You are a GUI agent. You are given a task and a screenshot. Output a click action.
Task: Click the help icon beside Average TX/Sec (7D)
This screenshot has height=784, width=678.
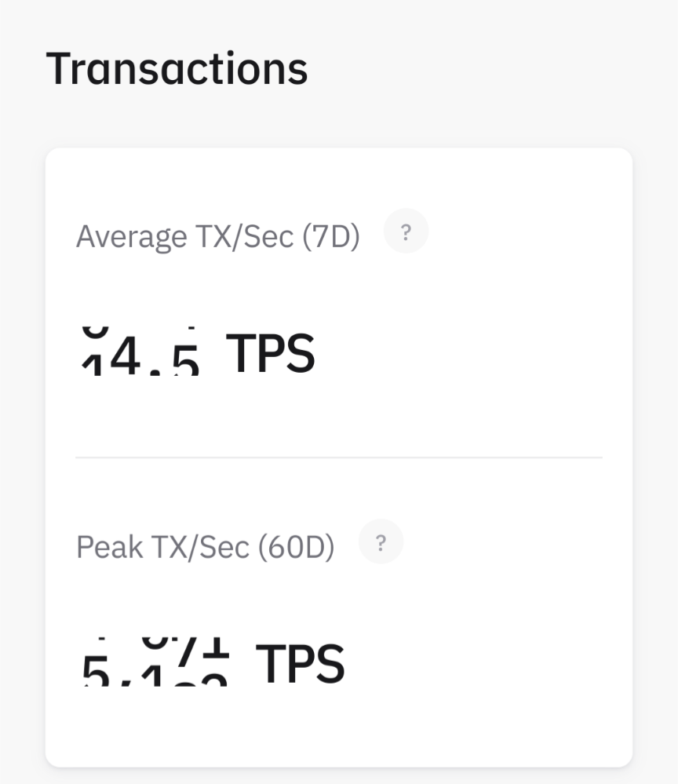406,232
